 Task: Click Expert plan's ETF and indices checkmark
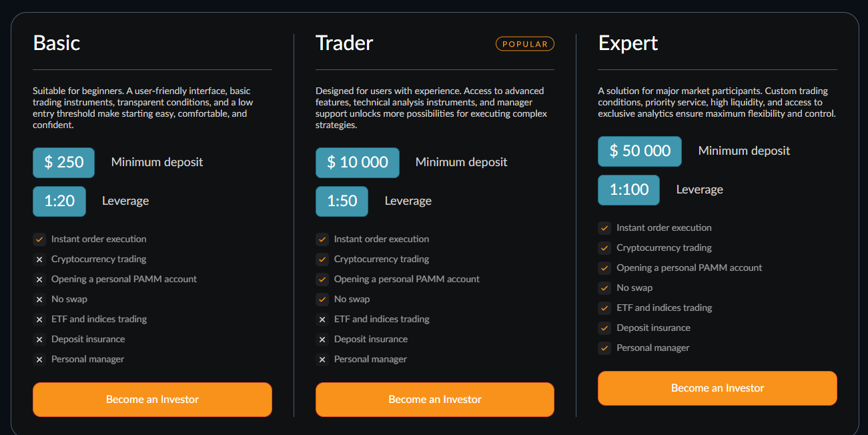604,308
